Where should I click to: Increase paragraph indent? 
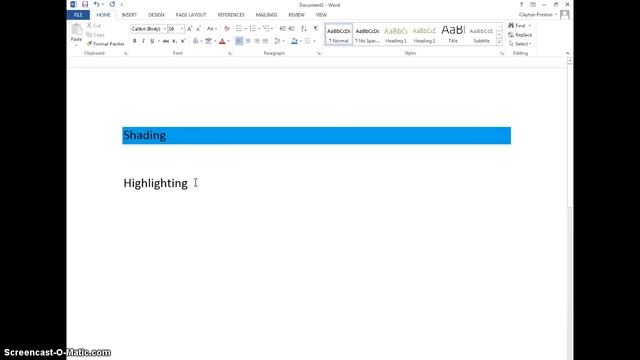click(x=291, y=29)
